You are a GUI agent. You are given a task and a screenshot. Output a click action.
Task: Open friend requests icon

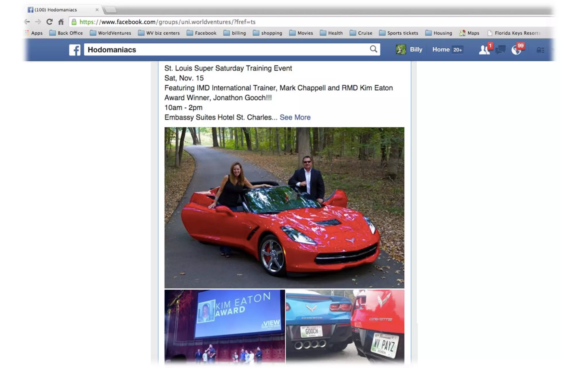click(x=484, y=50)
